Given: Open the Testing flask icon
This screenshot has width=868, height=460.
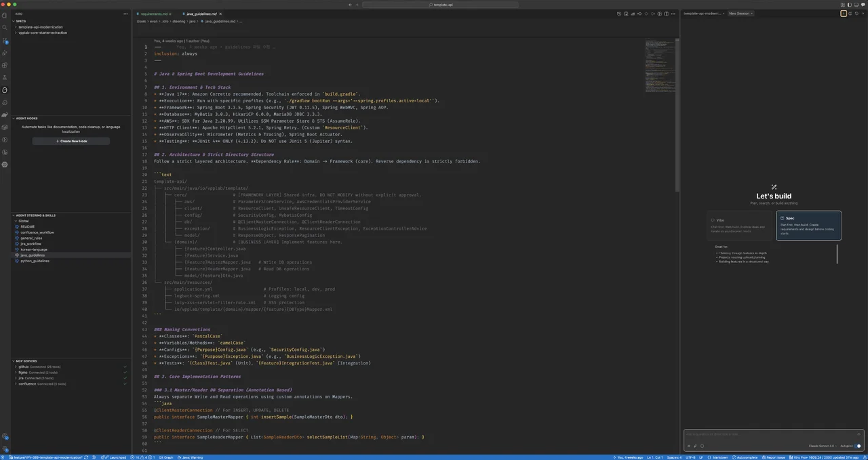Looking at the screenshot, I should [5, 77].
